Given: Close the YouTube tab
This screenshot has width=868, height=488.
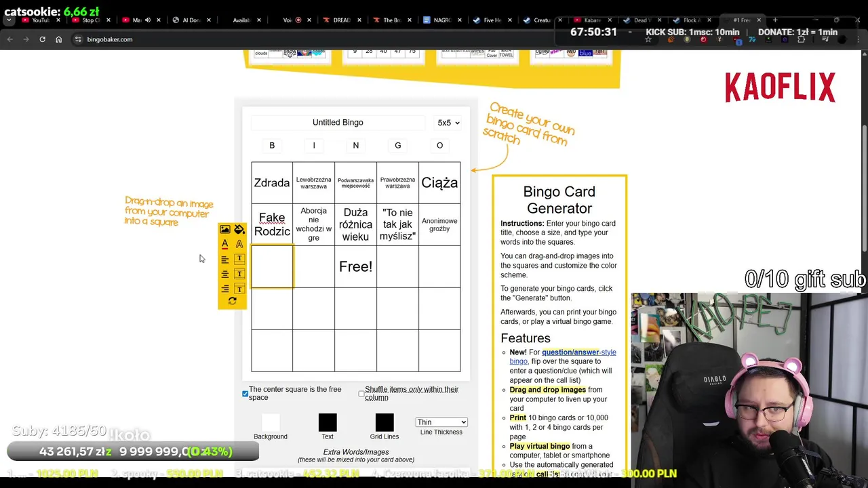Looking at the screenshot, I should [59, 20].
